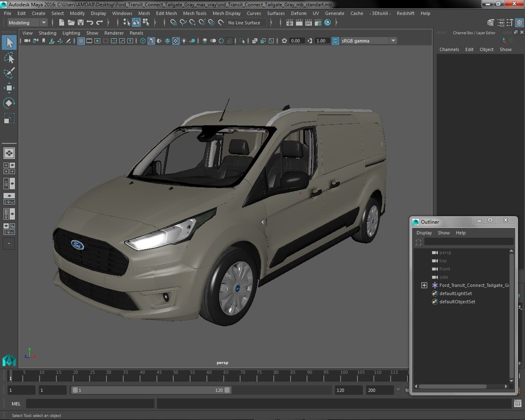Show the Channel Box / Layer Editor
The image size is (525, 420).
pyautogui.click(x=520, y=23)
